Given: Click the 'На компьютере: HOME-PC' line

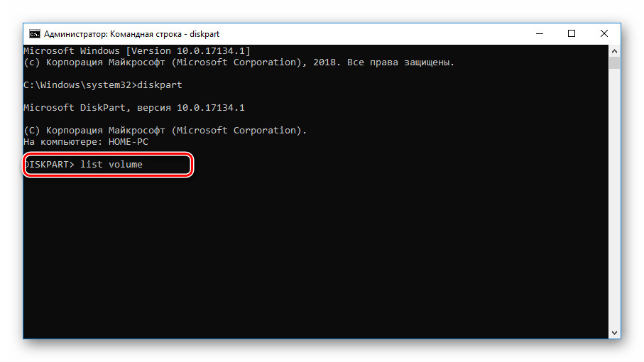Looking at the screenshot, I should tap(85, 142).
